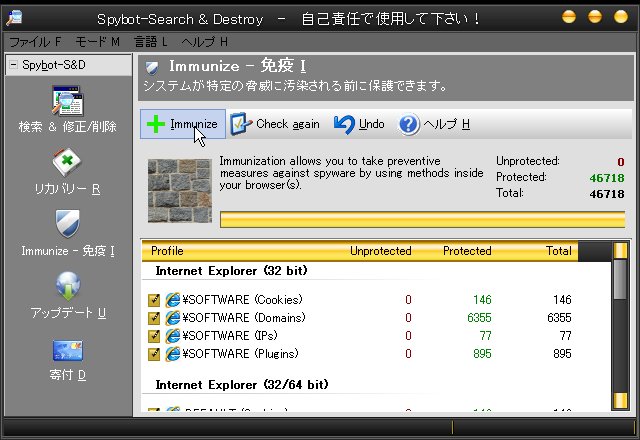
Task: Click the leftmost orange window control button
Action: coord(569,17)
